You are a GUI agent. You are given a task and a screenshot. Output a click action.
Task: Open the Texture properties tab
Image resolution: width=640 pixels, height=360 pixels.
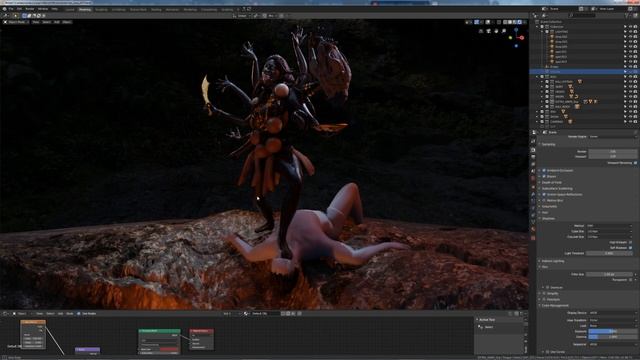[x=533, y=238]
